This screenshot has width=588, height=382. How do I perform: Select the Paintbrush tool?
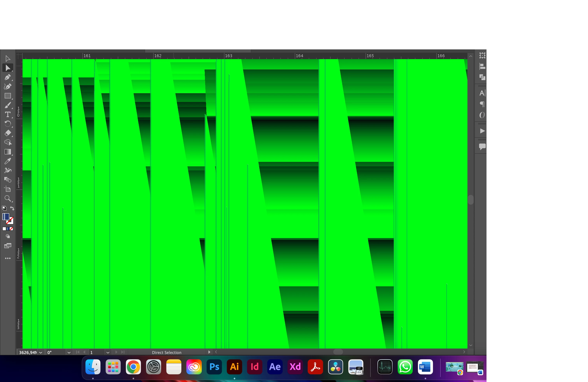(x=8, y=105)
